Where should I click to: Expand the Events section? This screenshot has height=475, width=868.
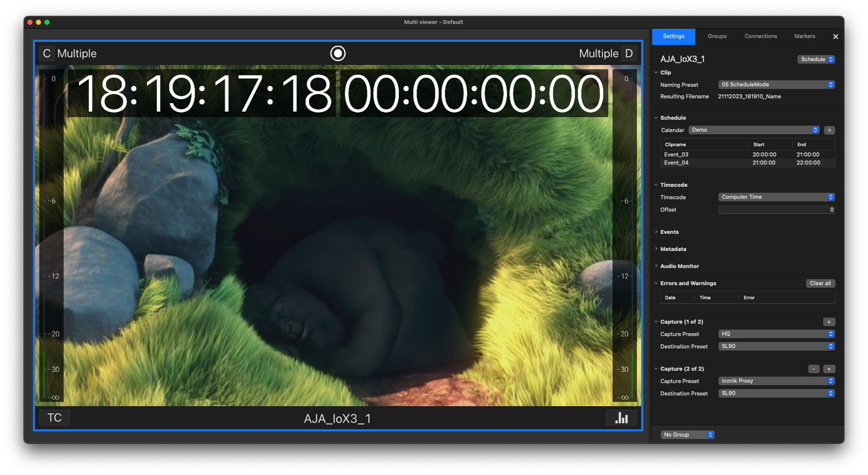[656, 232]
